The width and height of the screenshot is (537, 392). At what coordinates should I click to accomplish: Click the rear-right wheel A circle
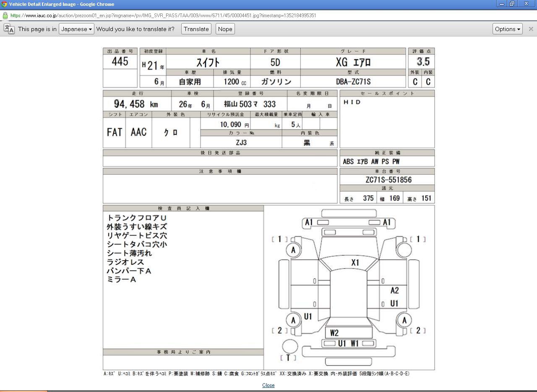tap(404, 321)
